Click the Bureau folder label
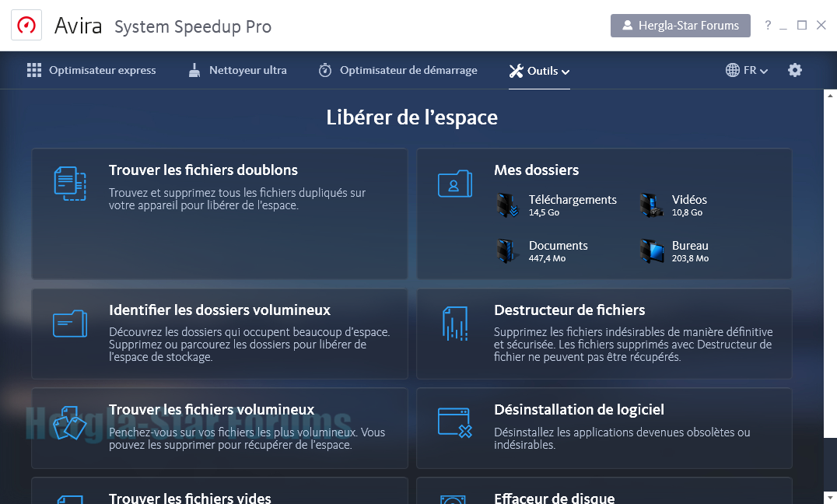Viewport: 837px width, 504px height. click(x=690, y=246)
